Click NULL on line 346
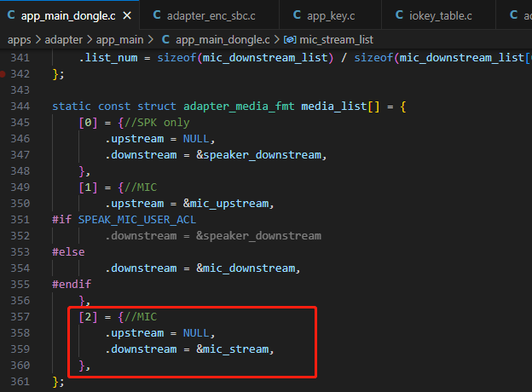 click(196, 139)
